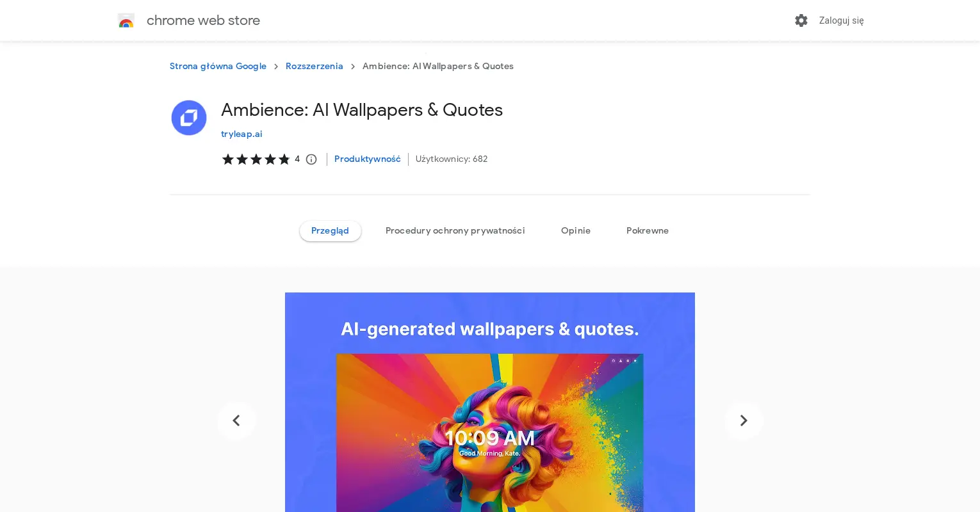Open the "Produktywność" category link
Viewport: 980px width, 512px height.
click(x=367, y=159)
